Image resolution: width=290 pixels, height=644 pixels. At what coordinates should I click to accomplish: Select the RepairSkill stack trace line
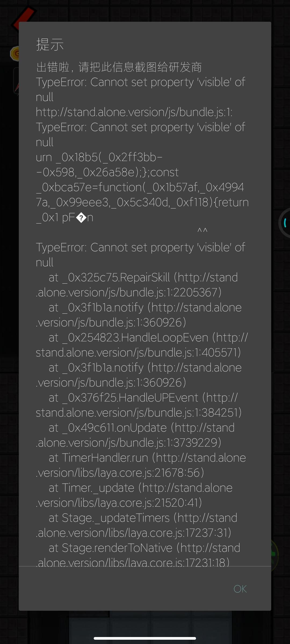point(137,285)
